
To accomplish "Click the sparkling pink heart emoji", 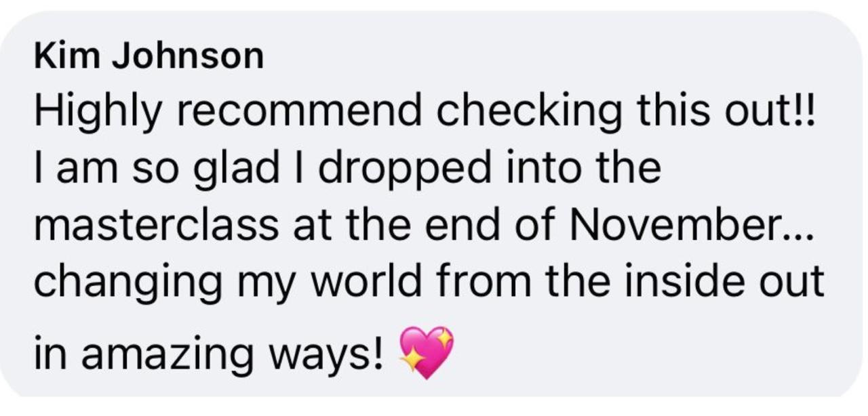I will click(426, 353).
